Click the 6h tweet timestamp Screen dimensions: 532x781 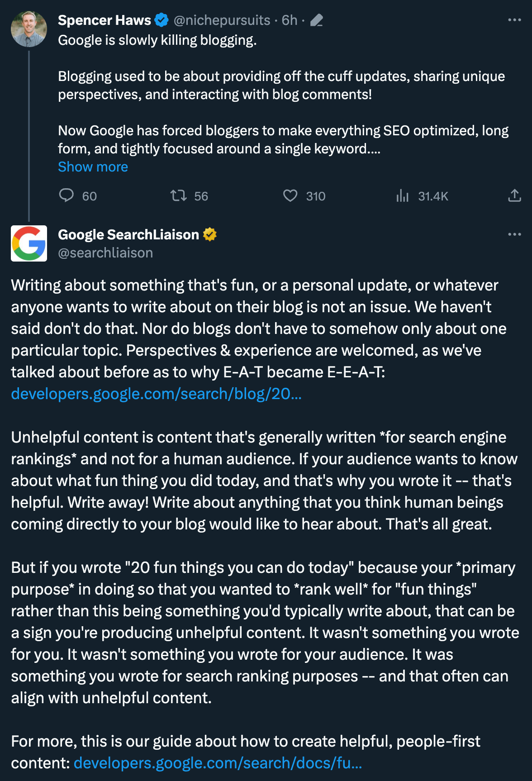(290, 20)
